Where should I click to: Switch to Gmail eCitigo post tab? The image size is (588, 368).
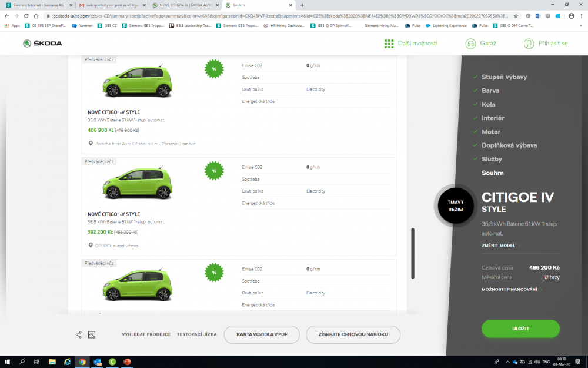click(112, 5)
